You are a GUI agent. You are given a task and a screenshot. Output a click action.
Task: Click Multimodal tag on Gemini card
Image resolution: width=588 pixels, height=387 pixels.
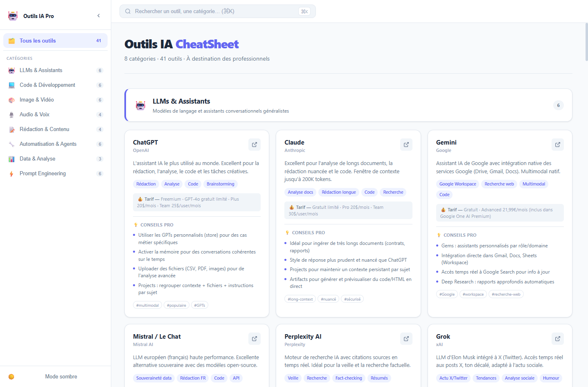(534, 184)
